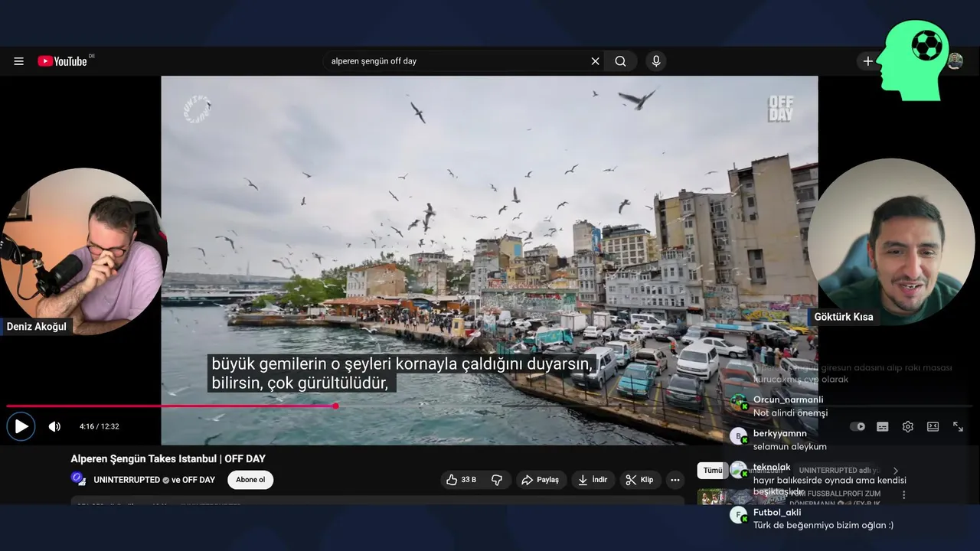
Task: Click chat user Orcun_narmanli
Action: tap(789, 399)
